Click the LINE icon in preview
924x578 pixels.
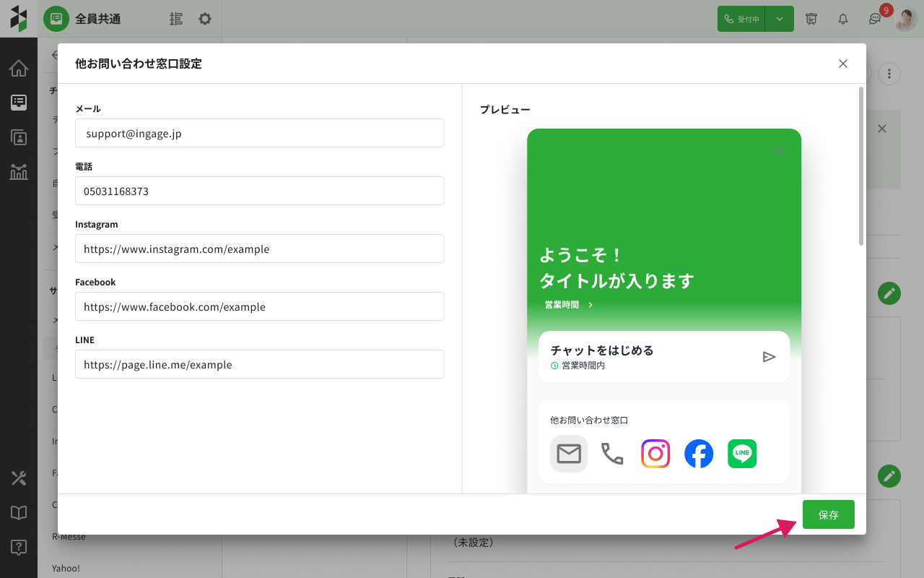point(742,454)
